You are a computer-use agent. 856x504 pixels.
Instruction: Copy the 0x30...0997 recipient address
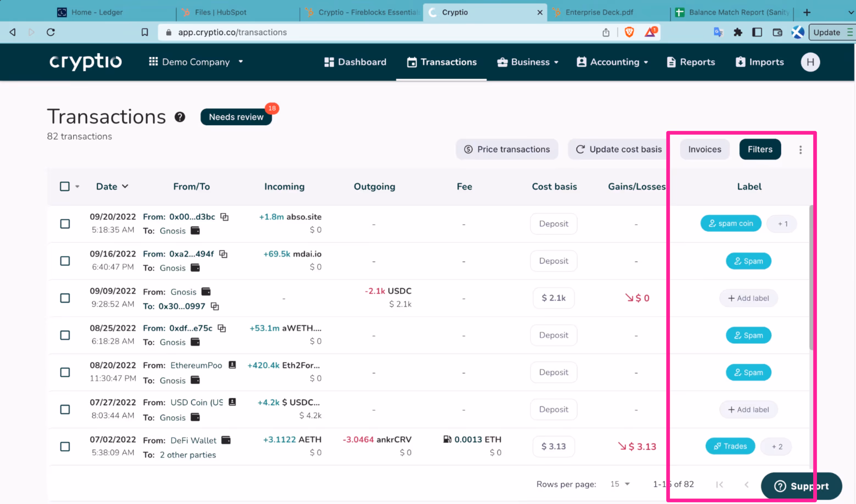pos(215,306)
